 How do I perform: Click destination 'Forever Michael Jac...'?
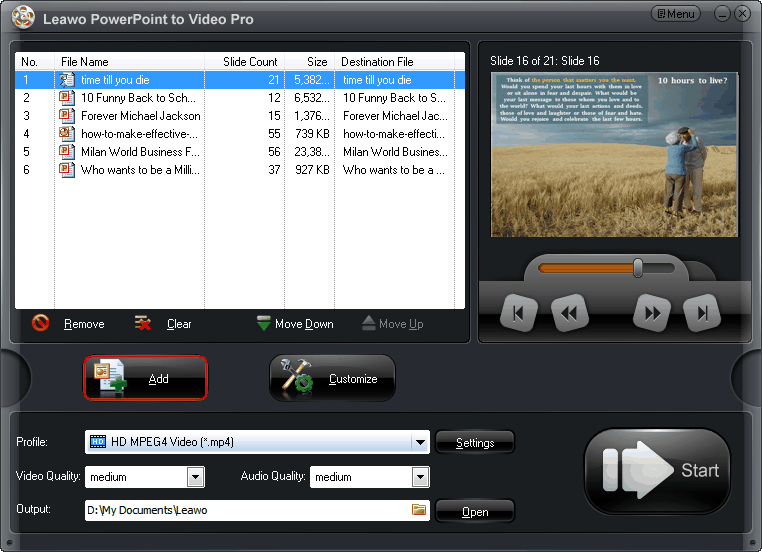pyautogui.click(x=395, y=116)
